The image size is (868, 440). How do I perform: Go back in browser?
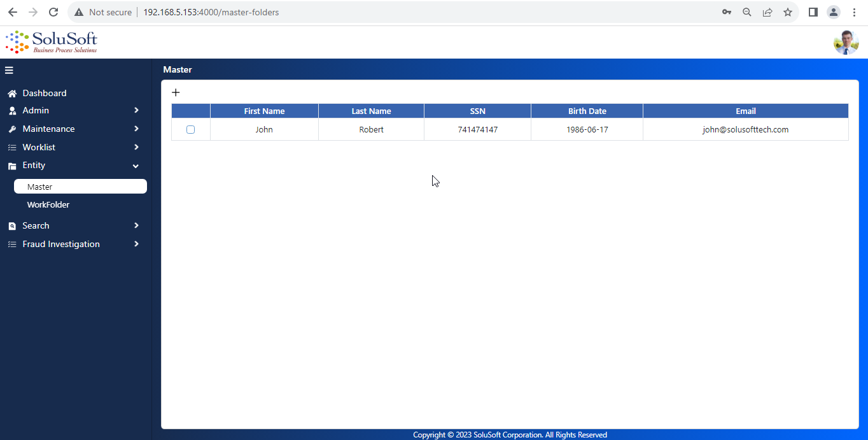13,12
